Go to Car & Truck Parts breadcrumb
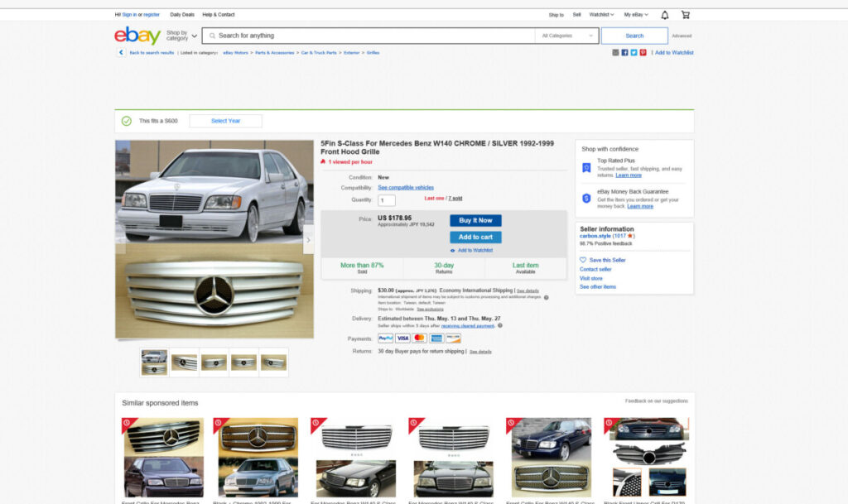 point(319,53)
